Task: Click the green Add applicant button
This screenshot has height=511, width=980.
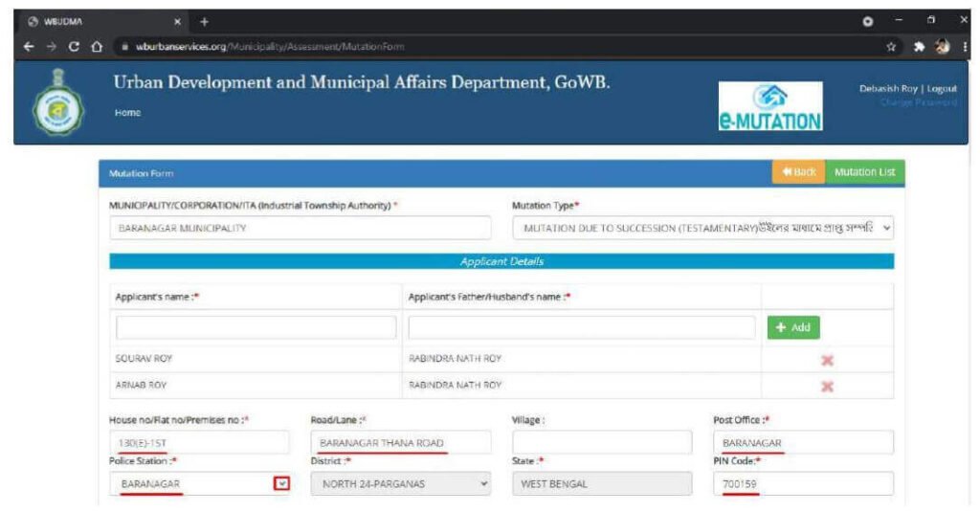Action: click(x=793, y=327)
